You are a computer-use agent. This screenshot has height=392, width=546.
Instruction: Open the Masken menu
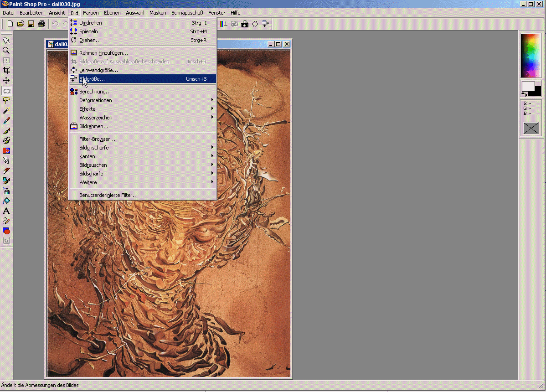click(x=158, y=13)
